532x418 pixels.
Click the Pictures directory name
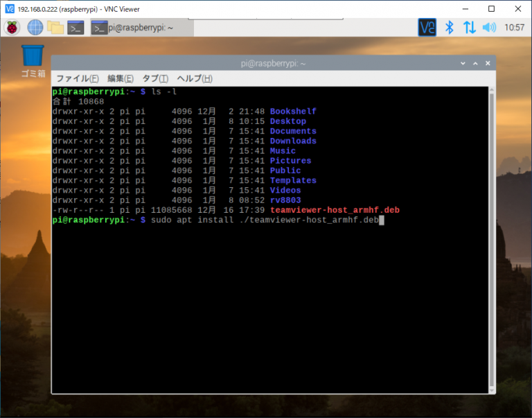[x=290, y=161]
